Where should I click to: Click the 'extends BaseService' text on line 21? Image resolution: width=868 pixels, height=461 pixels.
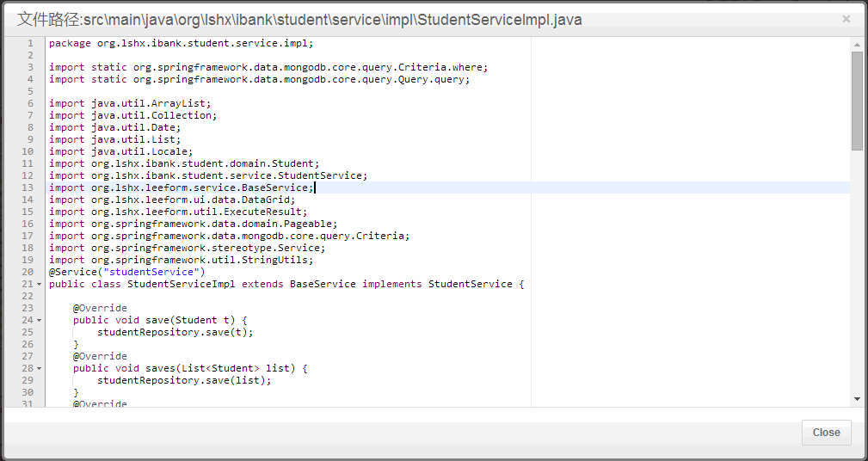coord(298,284)
